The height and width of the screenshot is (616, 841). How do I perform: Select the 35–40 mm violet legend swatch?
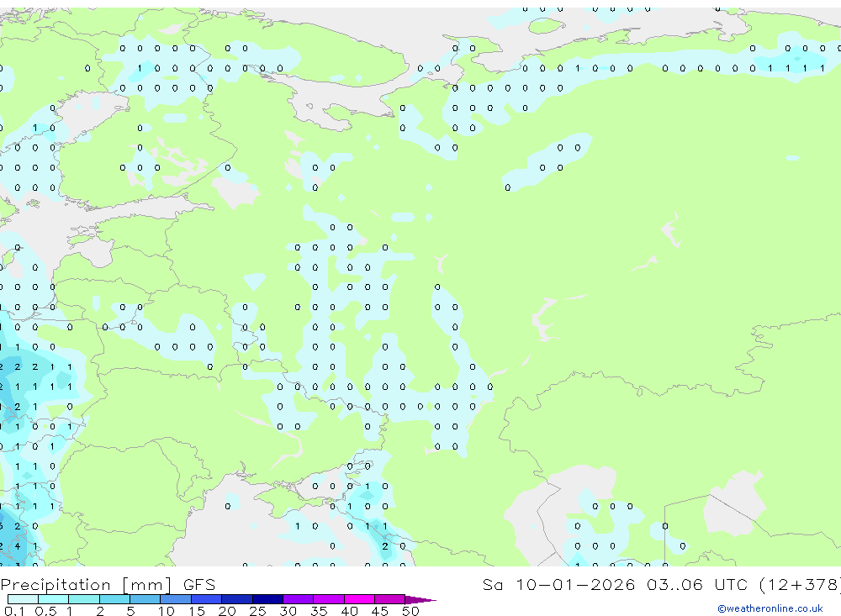tap(329, 599)
